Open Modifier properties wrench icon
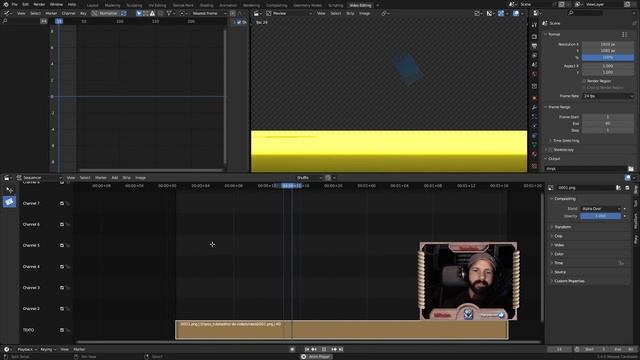This screenshot has height=360, width=640. [x=534, y=107]
